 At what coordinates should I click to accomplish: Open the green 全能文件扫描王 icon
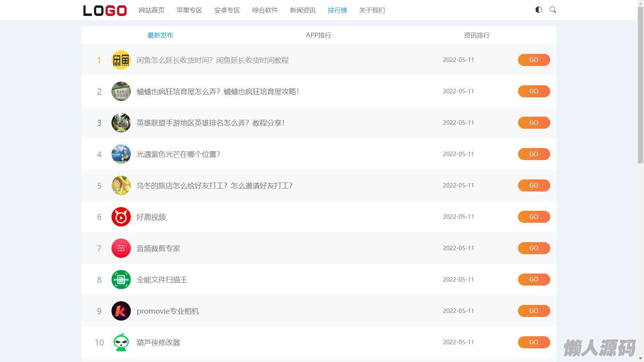121,280
